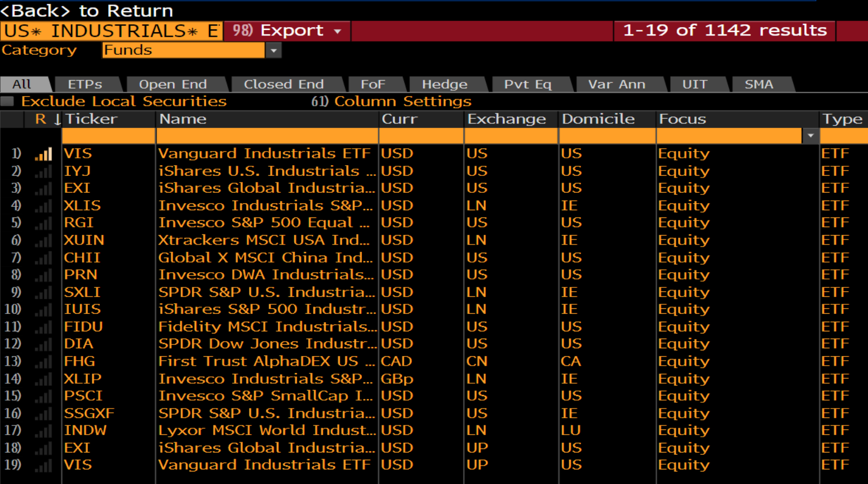Click relevance bars icon for XLIS row

(x=43, y=206)
